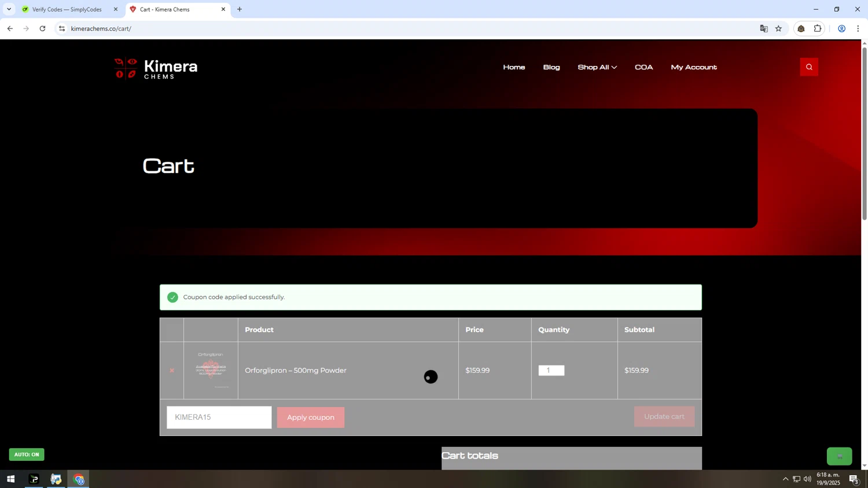Click the quantity input showing 1
Image resolution: width=868 pixels, height=488 pixels.
point(551,371)
